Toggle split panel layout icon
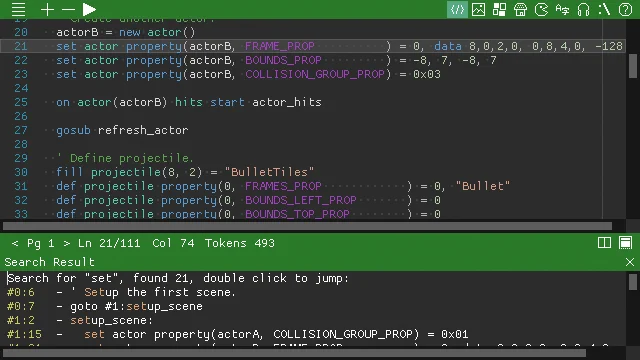 pyautogui.click(x=604, y=242)
